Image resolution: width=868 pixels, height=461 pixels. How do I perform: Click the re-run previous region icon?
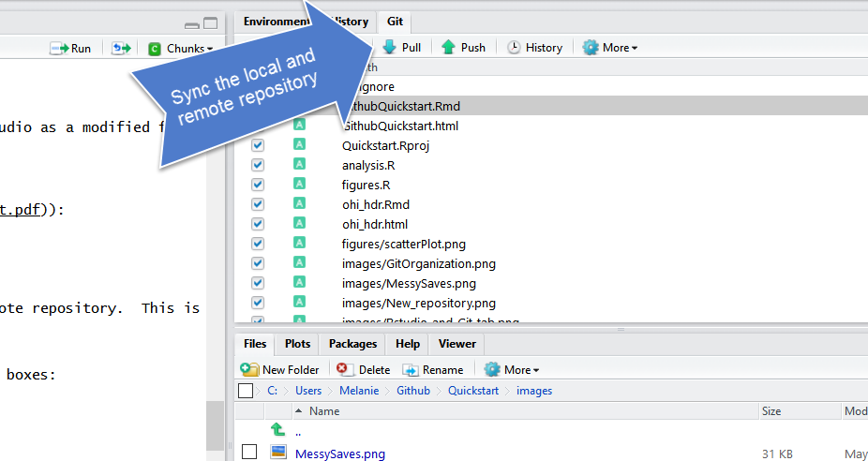pos(121,49)
